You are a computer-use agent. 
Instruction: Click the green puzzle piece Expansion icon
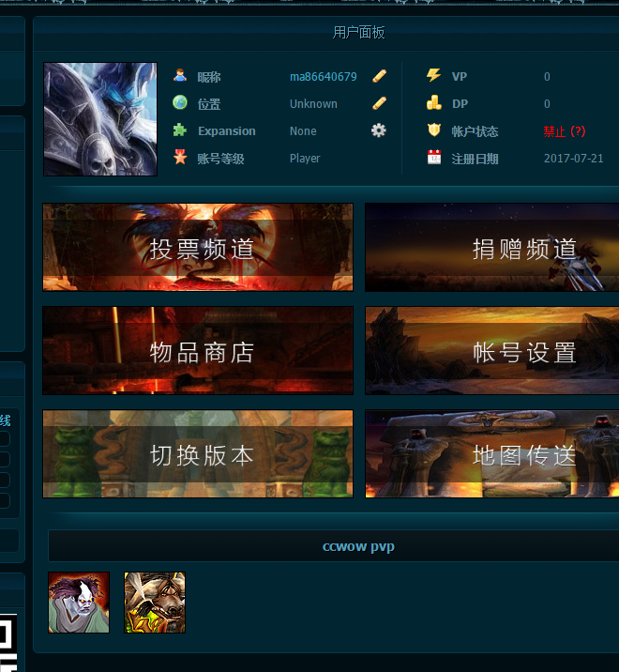(x=180, y=130)
